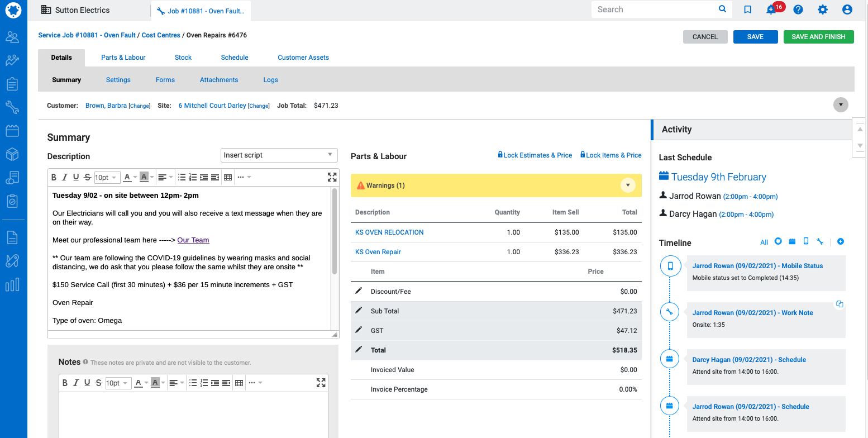868x438 pixels.
Task: Expand the Warnings (1) banner
Action: click(x=628, y=185)
